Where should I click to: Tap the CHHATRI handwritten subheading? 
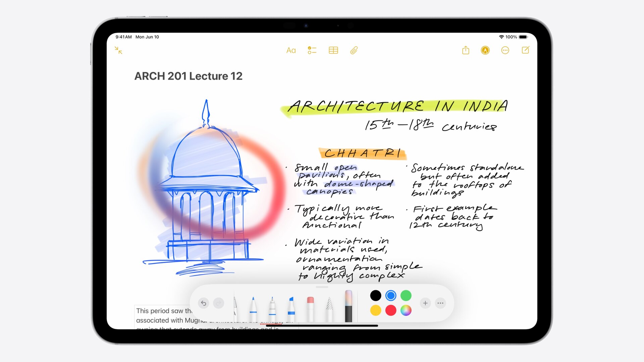(x=363, y=154)
